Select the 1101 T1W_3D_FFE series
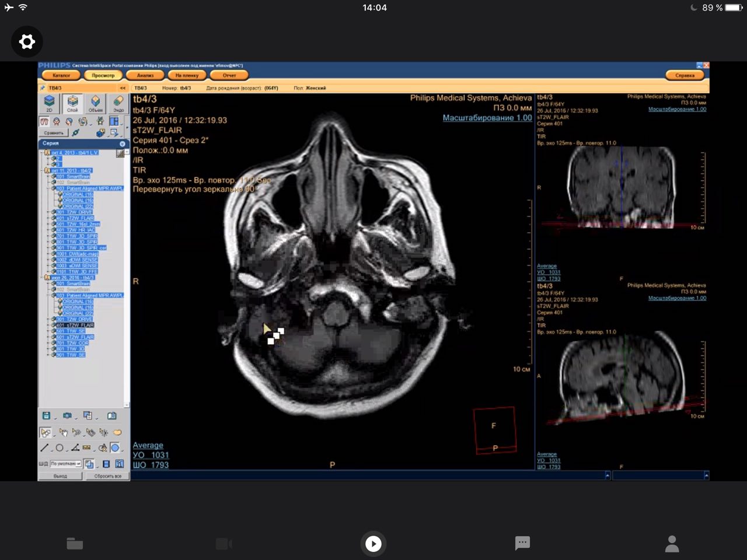The height and width of the screenshot is (560, 747). point(77,272)
